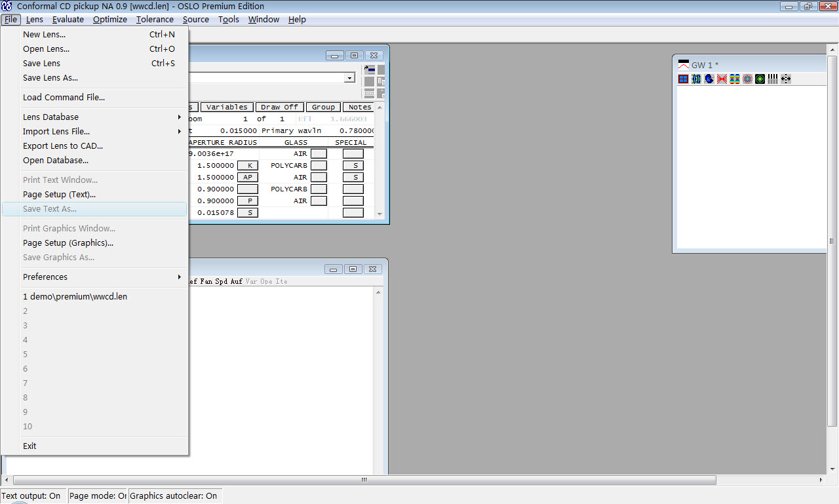Click the 0.015000 field value
This screenshot has height=504, width=839.
(x=239, y=130)
